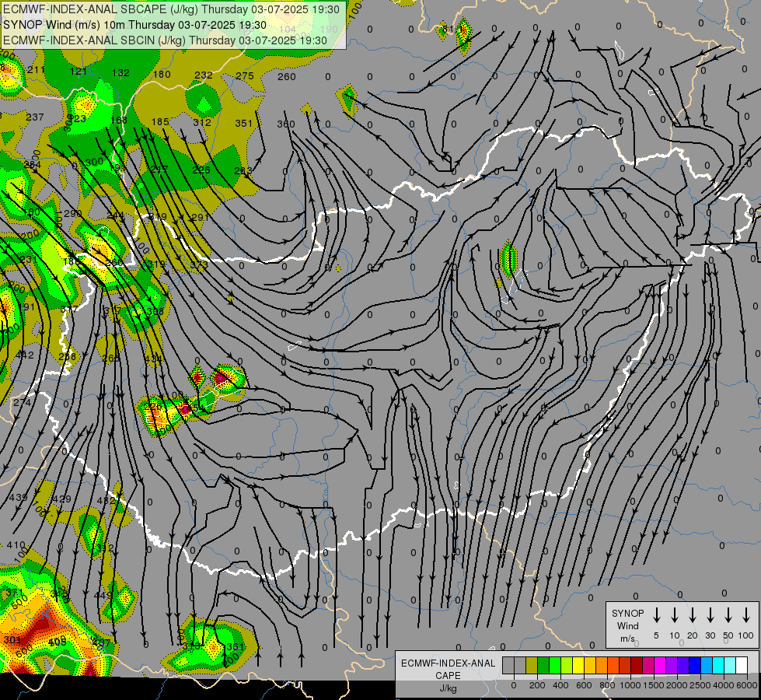Click the '2500' tick label on CAPE scale
The height and width of the screenshot is (700, 761).
pyautogui.click(x=700, y=685)
